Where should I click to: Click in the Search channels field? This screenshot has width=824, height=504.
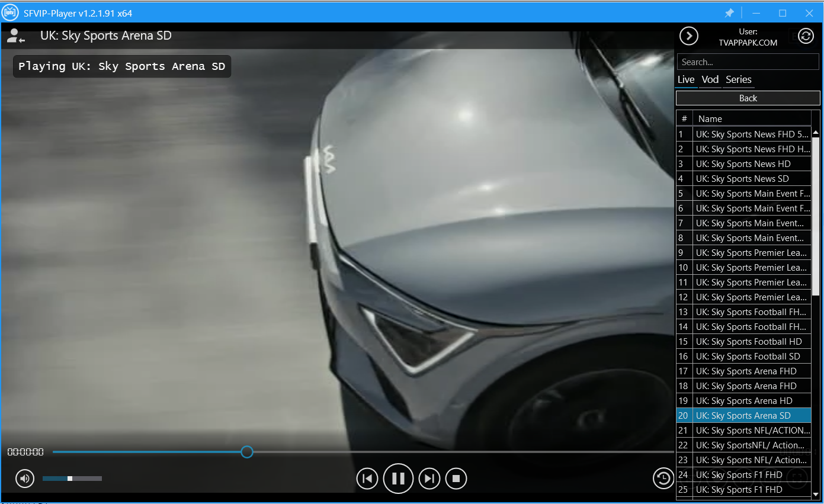(748, 62)
